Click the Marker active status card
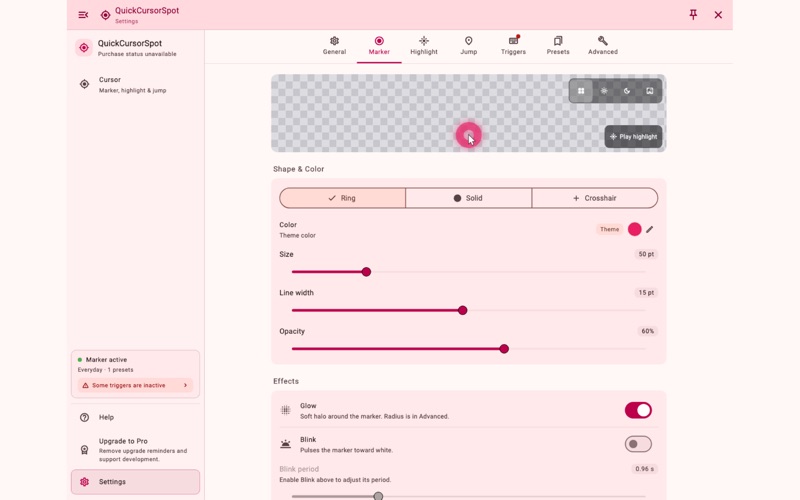800x500 pixels. (x=135, y=374)
